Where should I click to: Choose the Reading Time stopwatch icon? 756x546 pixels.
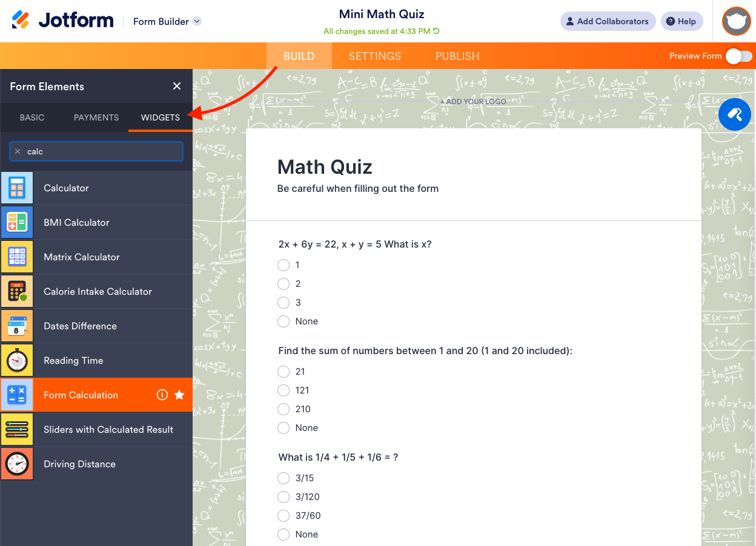17,361
